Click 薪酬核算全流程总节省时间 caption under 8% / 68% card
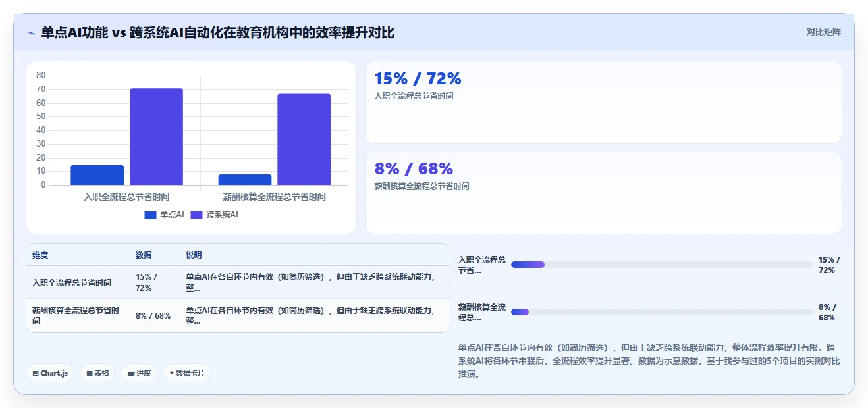 pos(421,186)
